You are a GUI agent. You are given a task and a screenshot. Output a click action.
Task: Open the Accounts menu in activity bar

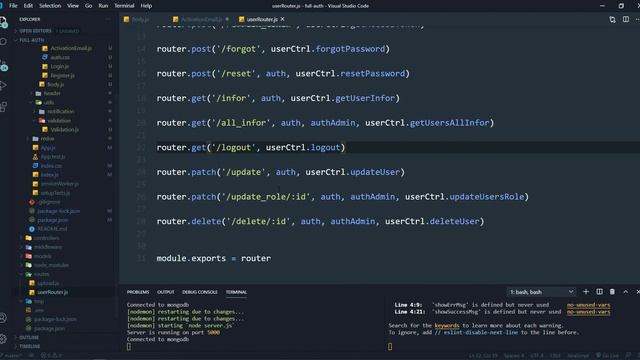[3, 318]
